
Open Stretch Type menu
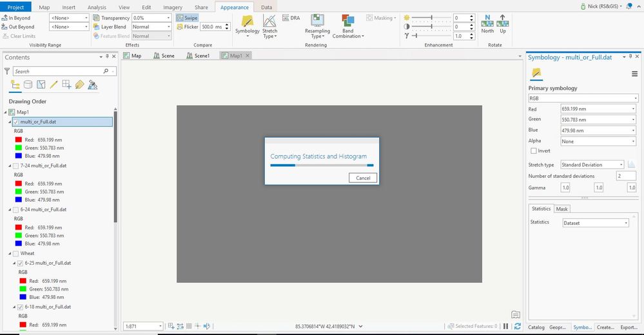click(x=269, y=26)
